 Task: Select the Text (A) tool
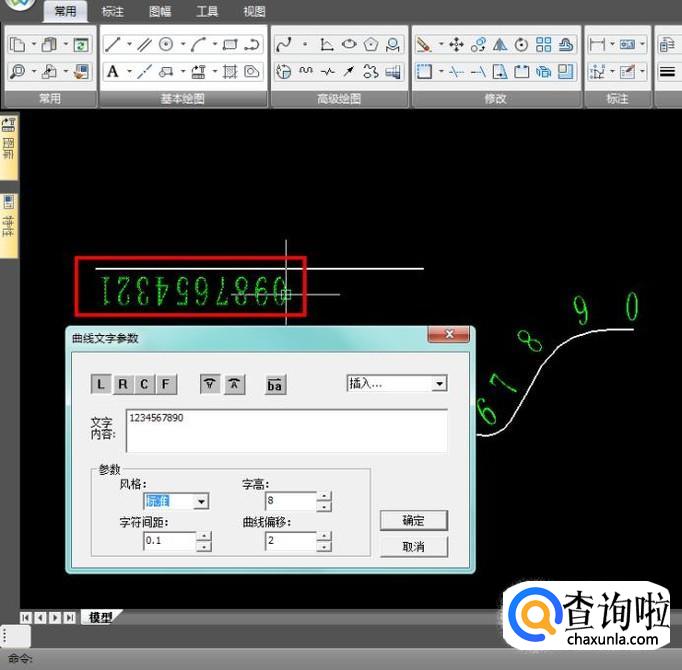[112, 71]
